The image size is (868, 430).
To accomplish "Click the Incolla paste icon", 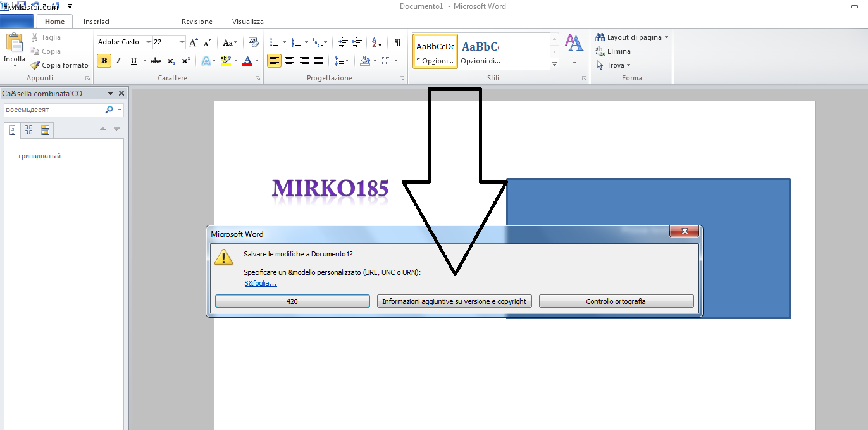I will (14, 42).
